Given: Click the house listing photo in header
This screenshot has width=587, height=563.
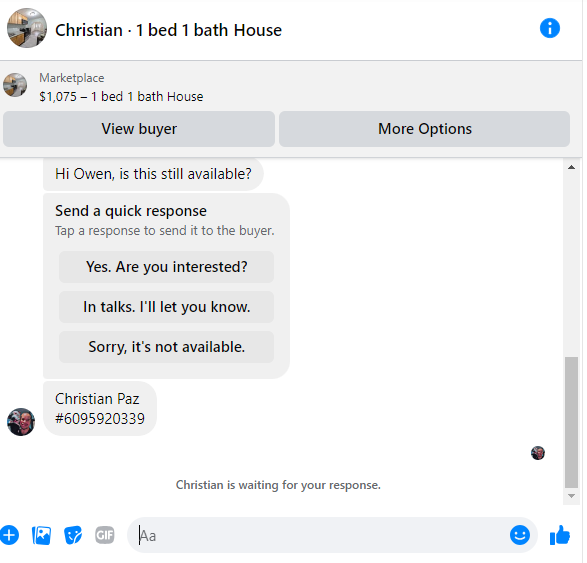Looking at the screenshot, I should [27, 28].
